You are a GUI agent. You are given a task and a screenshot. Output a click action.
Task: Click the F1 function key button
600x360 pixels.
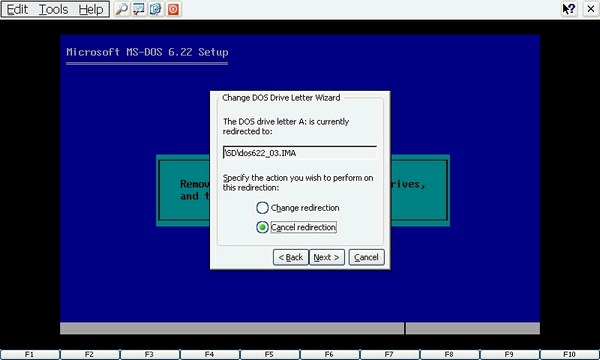pos(30,355)
